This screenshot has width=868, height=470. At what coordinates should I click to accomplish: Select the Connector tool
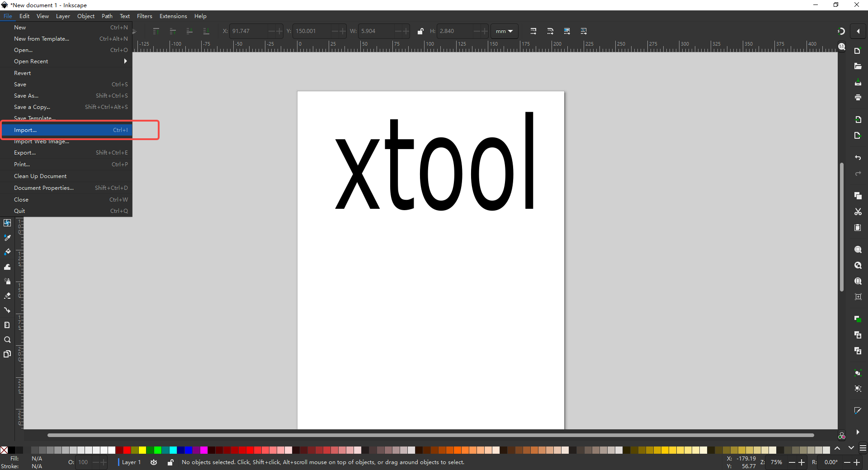[7, 310]
